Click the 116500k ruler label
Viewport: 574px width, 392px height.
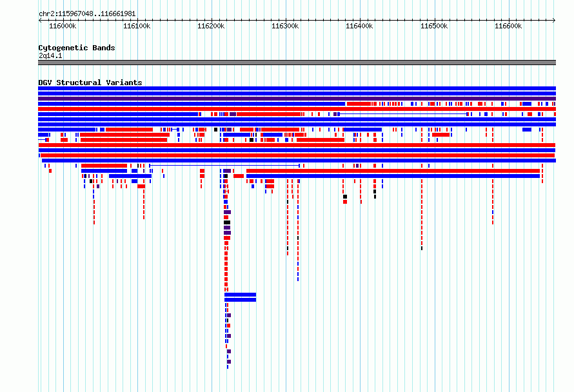pyautogui.click(x=434, y=26)
